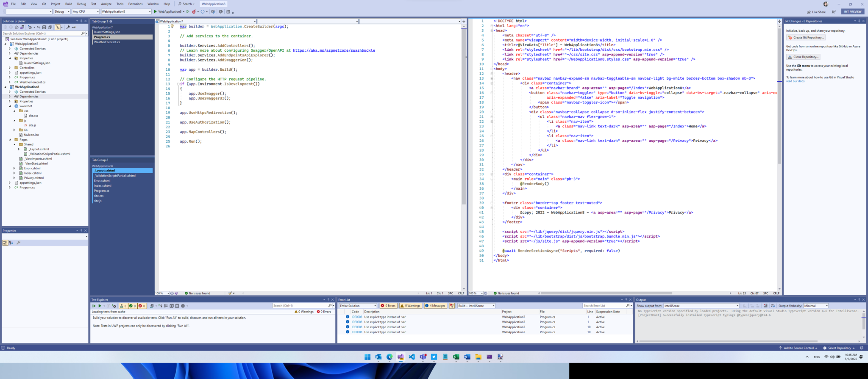Screen dimensions: 868x379
Task: Toggle Track Active Item highlighted button in Solution Explorer
Action: 58,27
